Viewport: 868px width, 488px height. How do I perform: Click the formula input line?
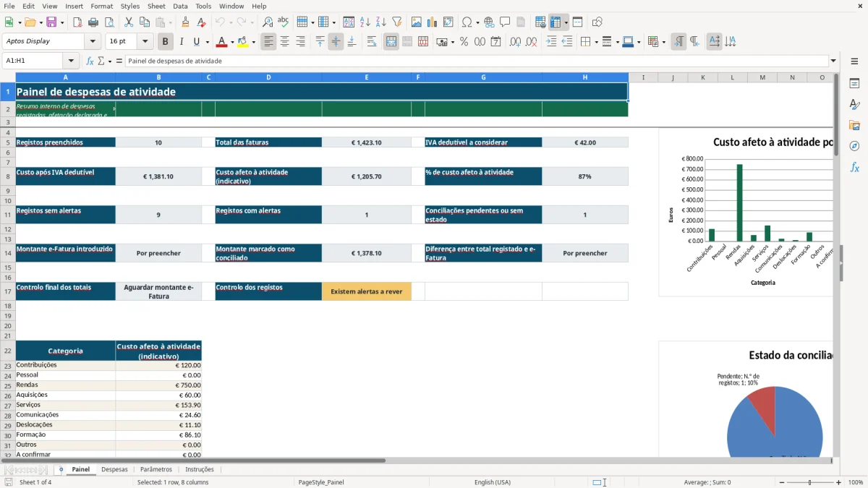click(477, 61)
